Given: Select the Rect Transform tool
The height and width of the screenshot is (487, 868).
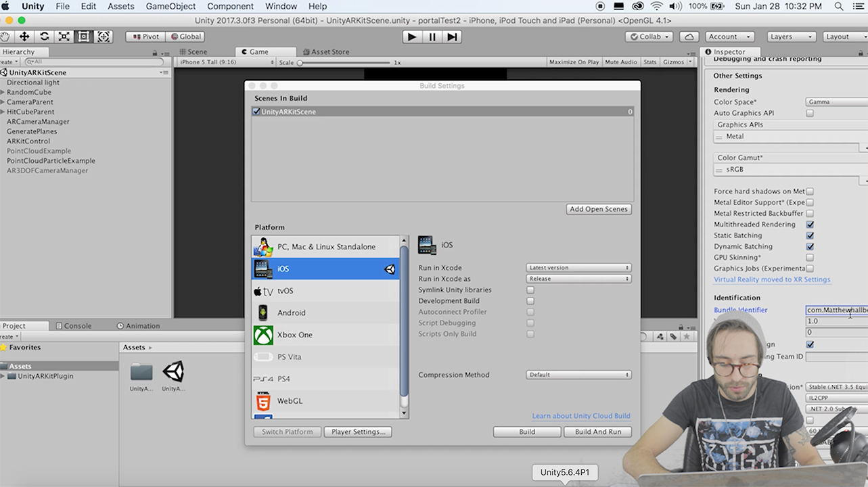Looking at the screenshot, I should (84, 37).
